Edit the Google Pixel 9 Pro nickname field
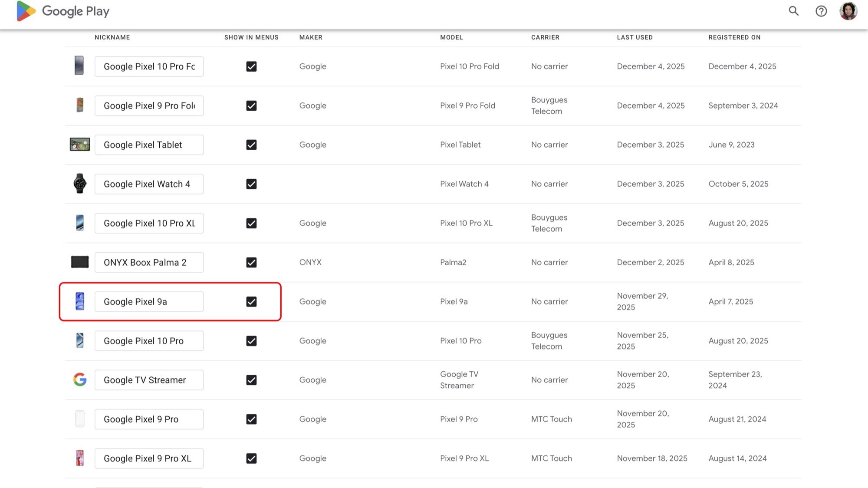 click(149, 419)
